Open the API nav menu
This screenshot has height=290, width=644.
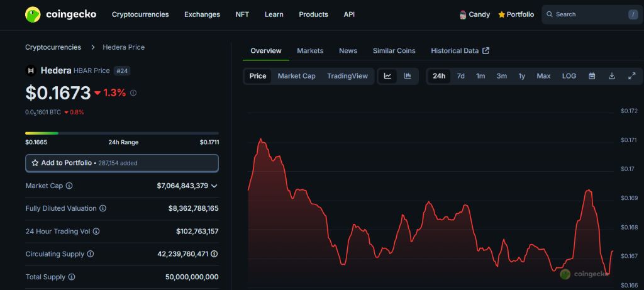(349, 14)
